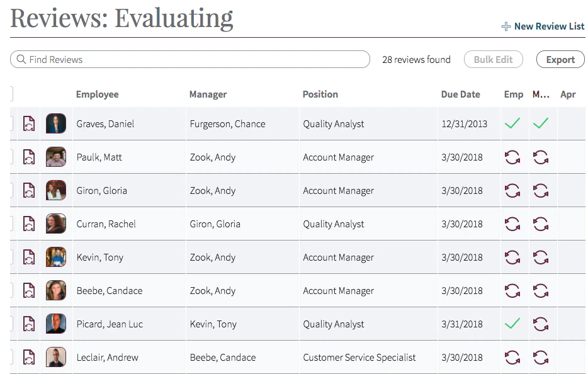The height and width of the screenshot is (374, 588).
Task: Open Jean Luc Picard's profile photo
Action: coord(55,324)
